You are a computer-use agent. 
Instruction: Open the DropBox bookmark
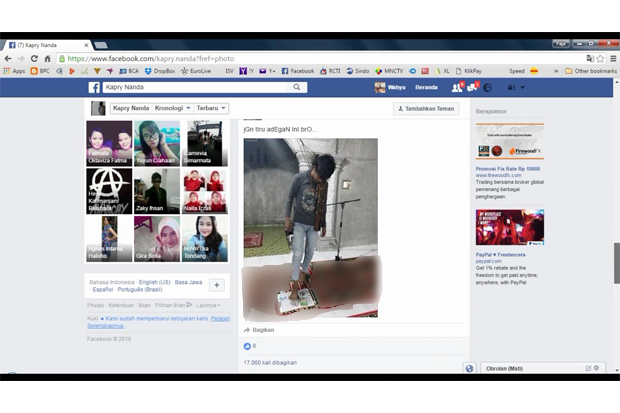tap(160, 71)
